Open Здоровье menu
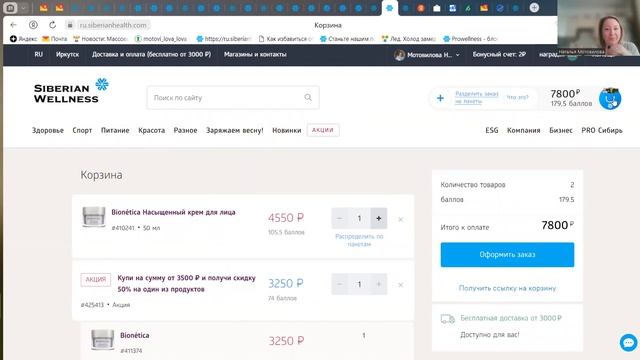The image size is (640, 360). 48,130
